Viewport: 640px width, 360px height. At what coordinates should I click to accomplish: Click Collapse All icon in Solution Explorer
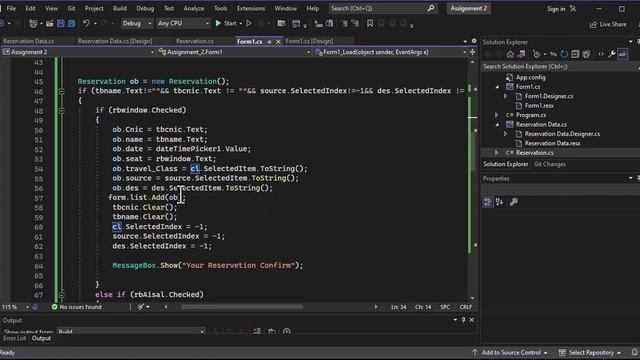click(x=575, y=54)
